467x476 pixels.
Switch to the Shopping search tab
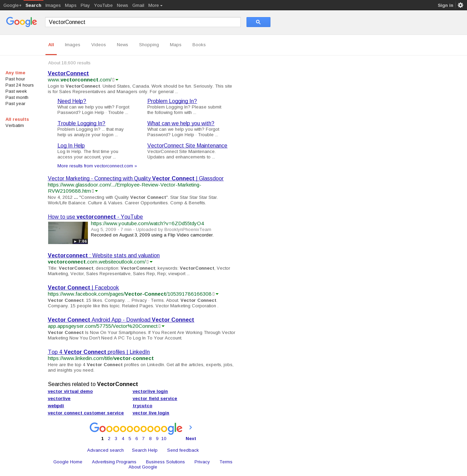tap(149, 45)
